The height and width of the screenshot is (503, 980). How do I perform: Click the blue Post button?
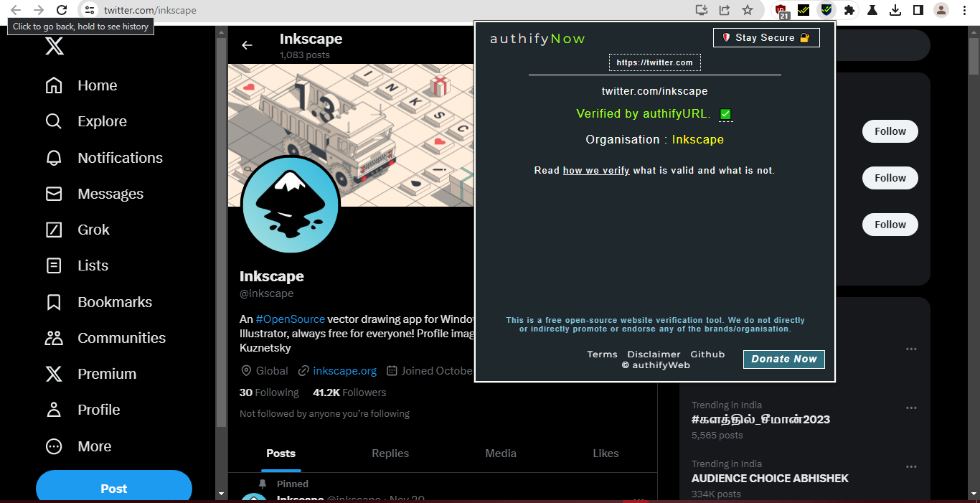pos(114,488)
